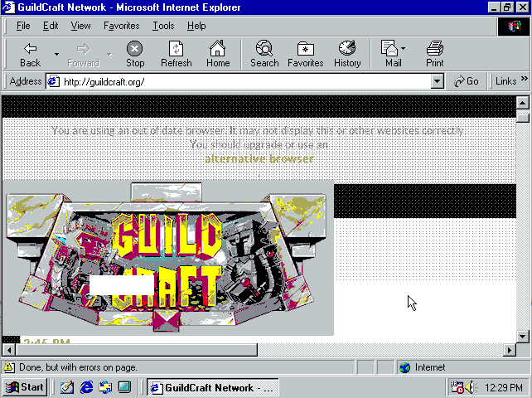
Task: Click the horizontal scrollbar right arrow
Action: [x=510, y=350]
